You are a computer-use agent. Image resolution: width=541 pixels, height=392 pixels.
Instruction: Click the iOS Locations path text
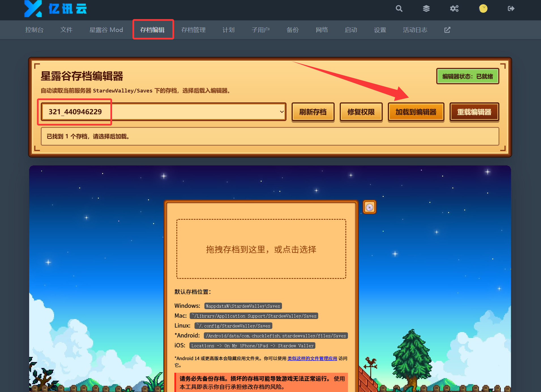click(252, 346)
